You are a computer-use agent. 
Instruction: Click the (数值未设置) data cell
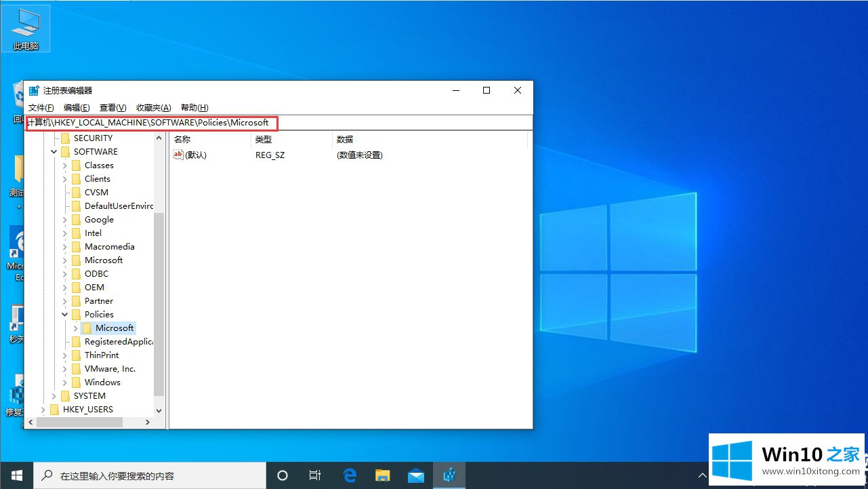pyautogui.click(x=359, y=155)
